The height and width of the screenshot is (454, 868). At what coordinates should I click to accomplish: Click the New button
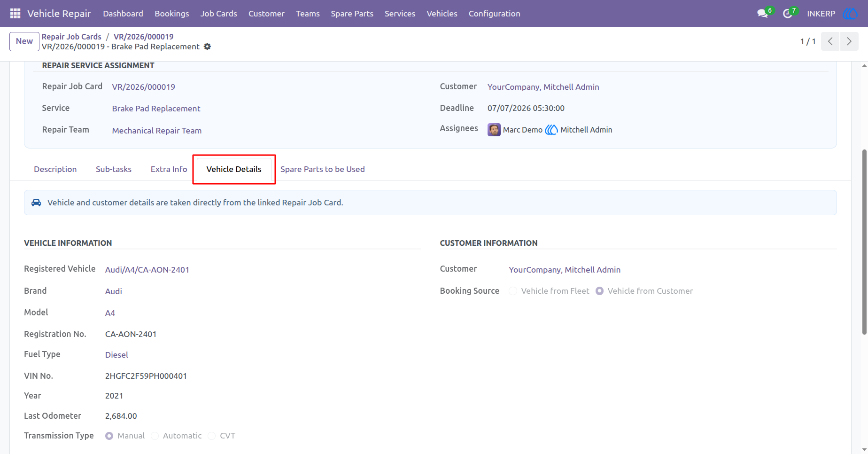(x=24, y=41)
